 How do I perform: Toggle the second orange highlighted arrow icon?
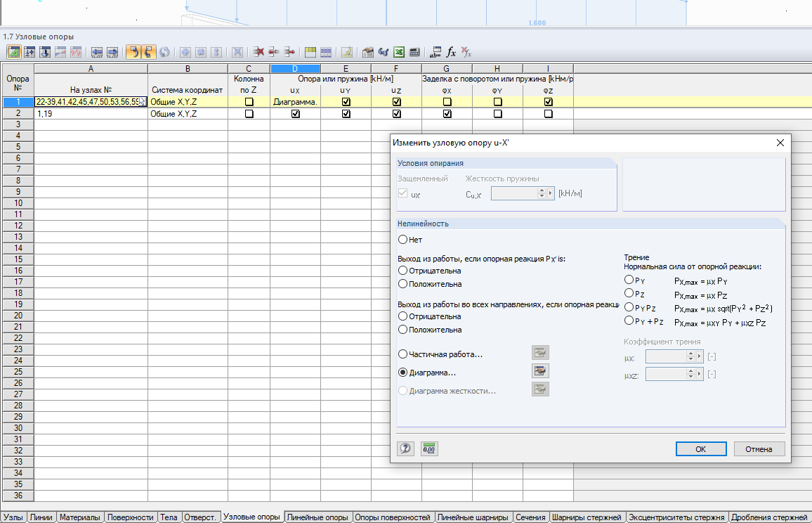point(149,52)
